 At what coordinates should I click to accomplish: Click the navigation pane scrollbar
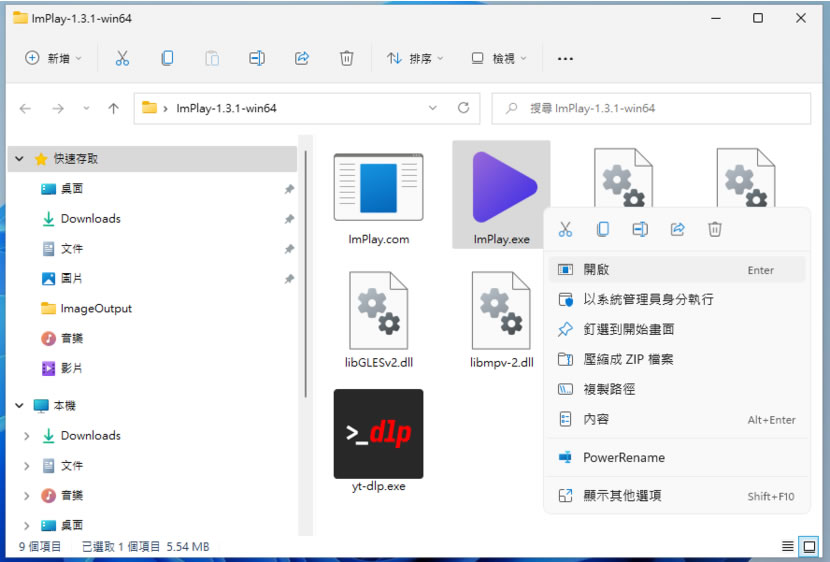click(x=305, y=274)
